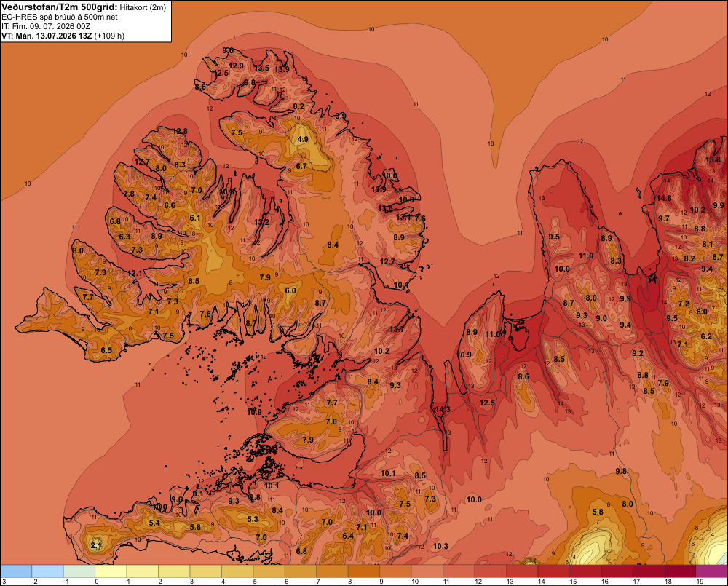Click the legend swatch between 6 and 7
The height and width of the screenshot is (586, 728).
point(301,571)
